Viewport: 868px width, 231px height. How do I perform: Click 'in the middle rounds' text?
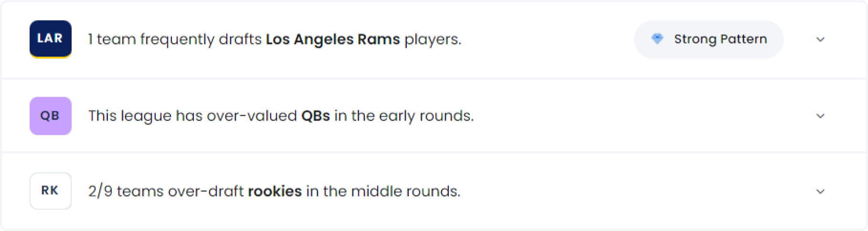click(x=383, y=191)
